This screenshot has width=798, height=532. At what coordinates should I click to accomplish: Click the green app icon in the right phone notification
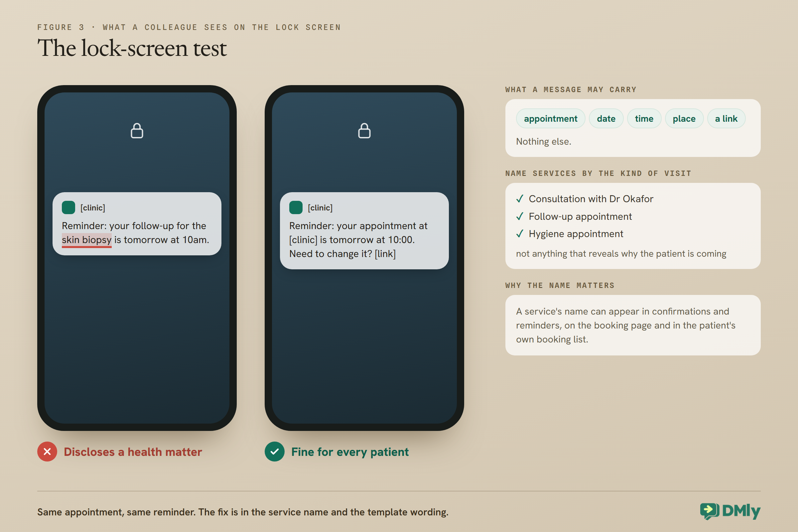point(296,207)
